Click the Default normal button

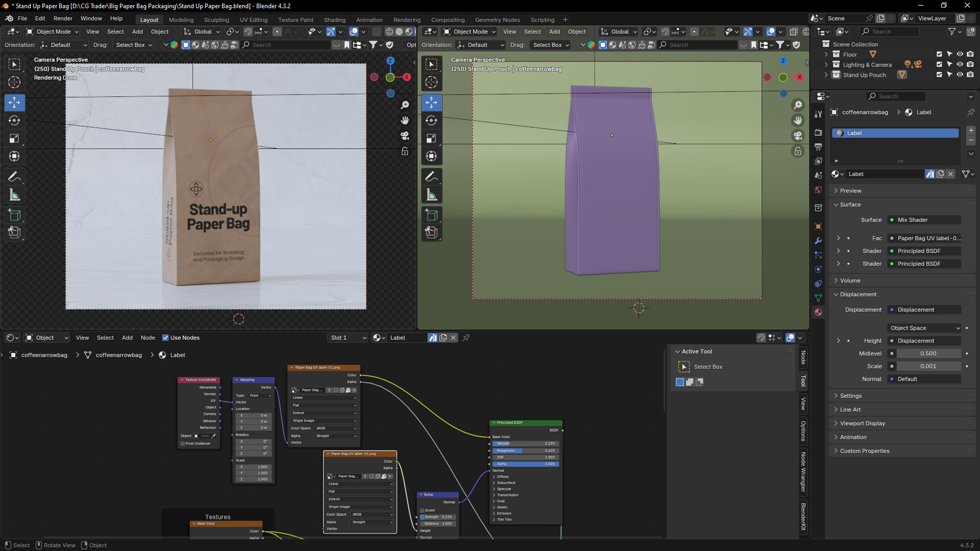(x=924, y=379)
